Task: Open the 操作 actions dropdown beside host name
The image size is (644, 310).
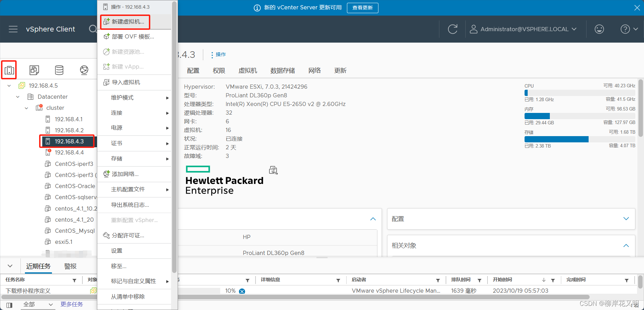Action: click(x=218, y=54)
